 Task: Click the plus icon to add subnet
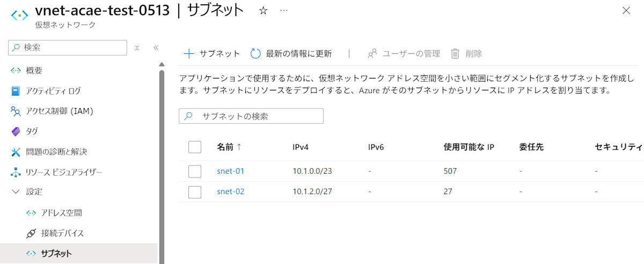188,53
